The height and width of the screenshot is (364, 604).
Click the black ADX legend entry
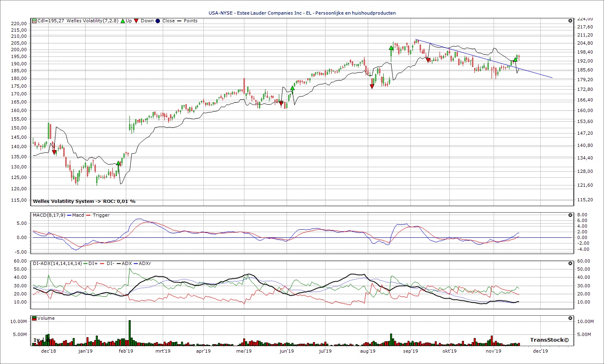pyautogui.click(x=124, y=263)
